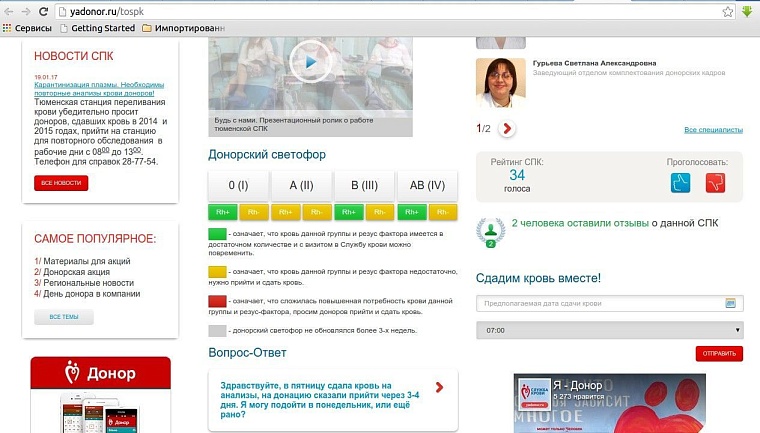760x433 pixels.
Task: Open the Импортированные bookmarks folder
Action: tap(184, 28)
